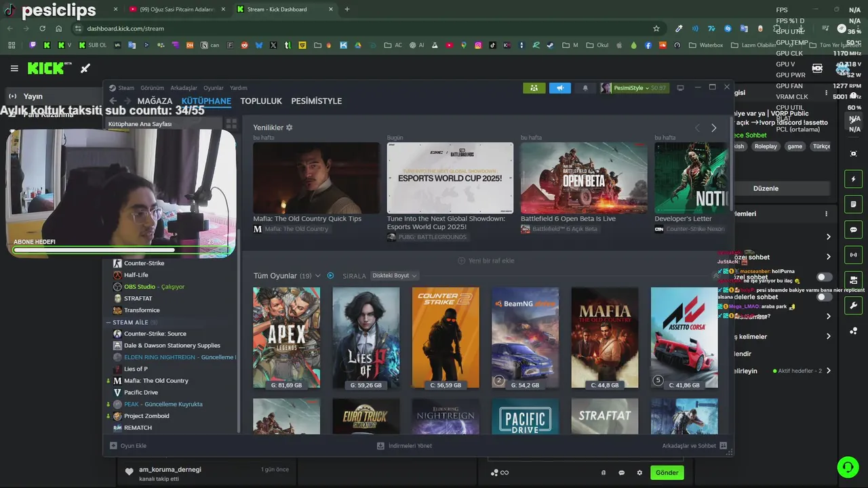Open Kick dashboard hamburger menu

(x=14, y=68)
